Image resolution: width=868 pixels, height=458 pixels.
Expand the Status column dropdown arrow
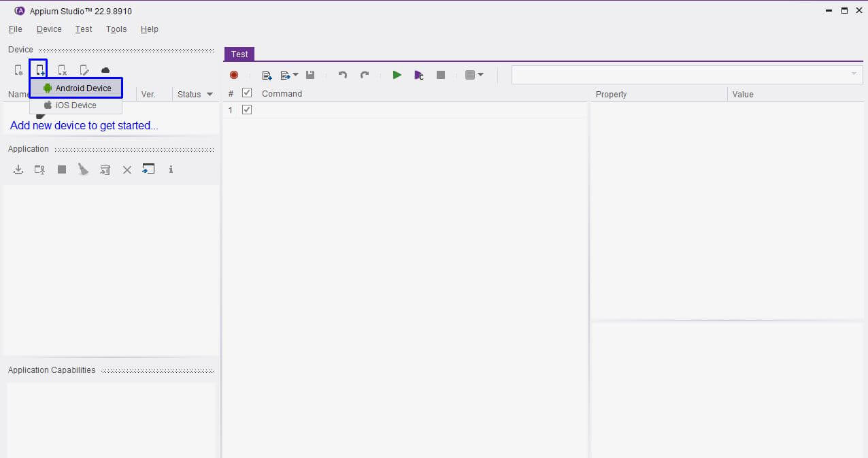[210, 95]
